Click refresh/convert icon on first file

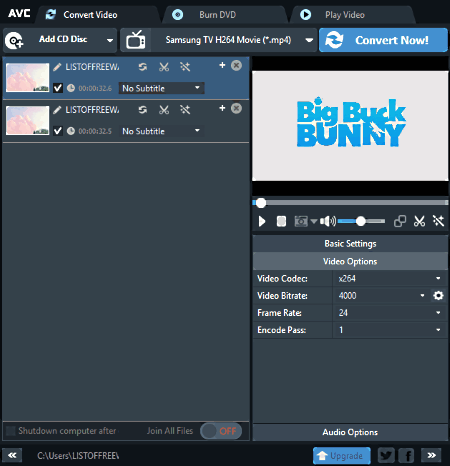143,67
